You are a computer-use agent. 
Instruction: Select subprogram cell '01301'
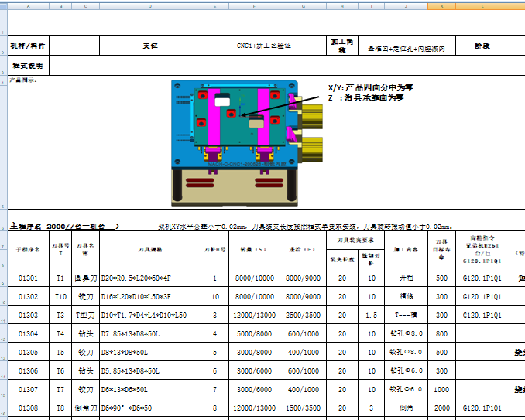point(28,278)
